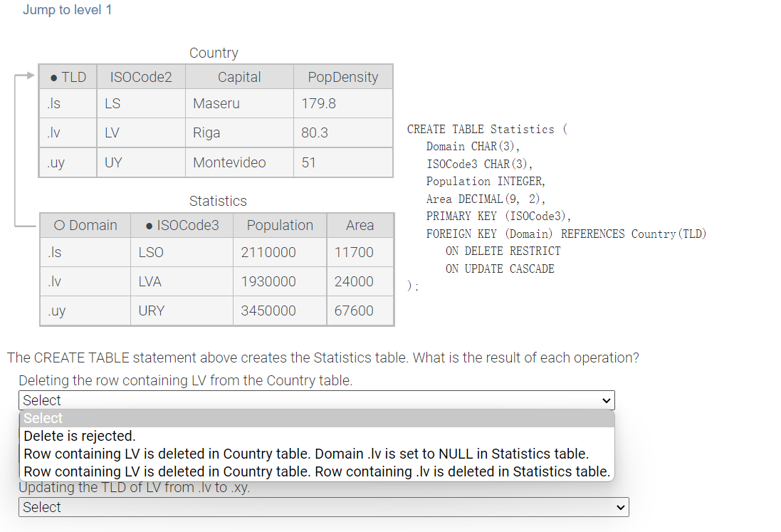Click the highlighted 'Select' placeholder entry

click(43, 418)
